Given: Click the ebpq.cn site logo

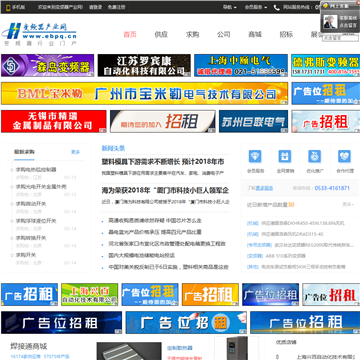Looking at the screenshot, I should (x=39, y=34).
